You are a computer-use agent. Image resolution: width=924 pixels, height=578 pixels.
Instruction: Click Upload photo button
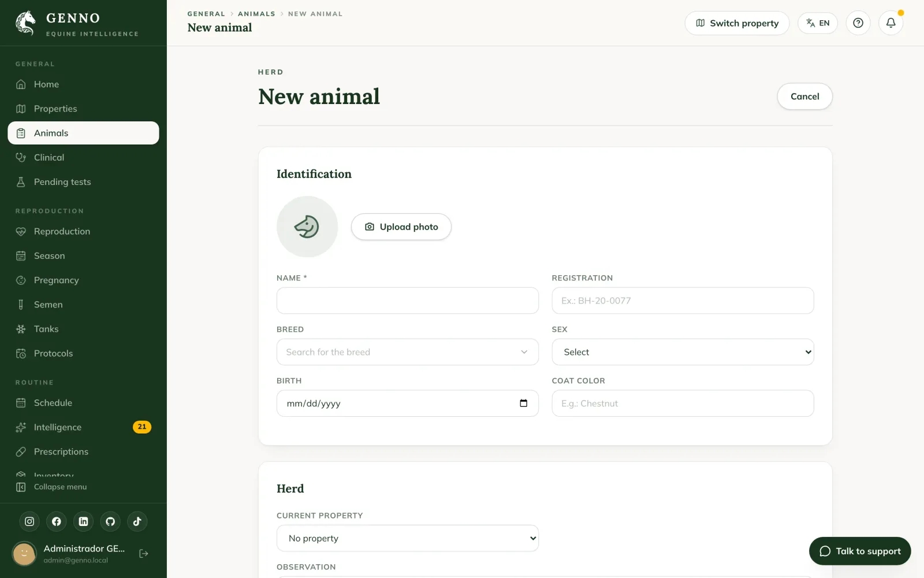coord(401,227)
